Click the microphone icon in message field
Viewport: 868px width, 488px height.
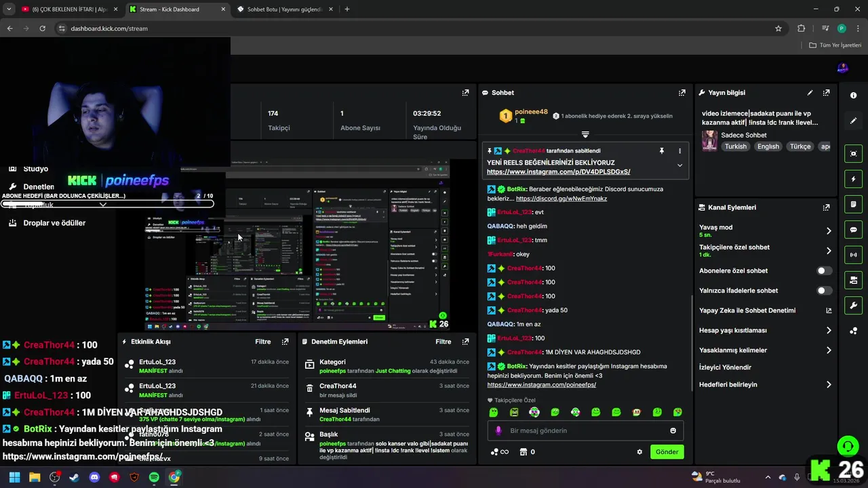(498, 430)
